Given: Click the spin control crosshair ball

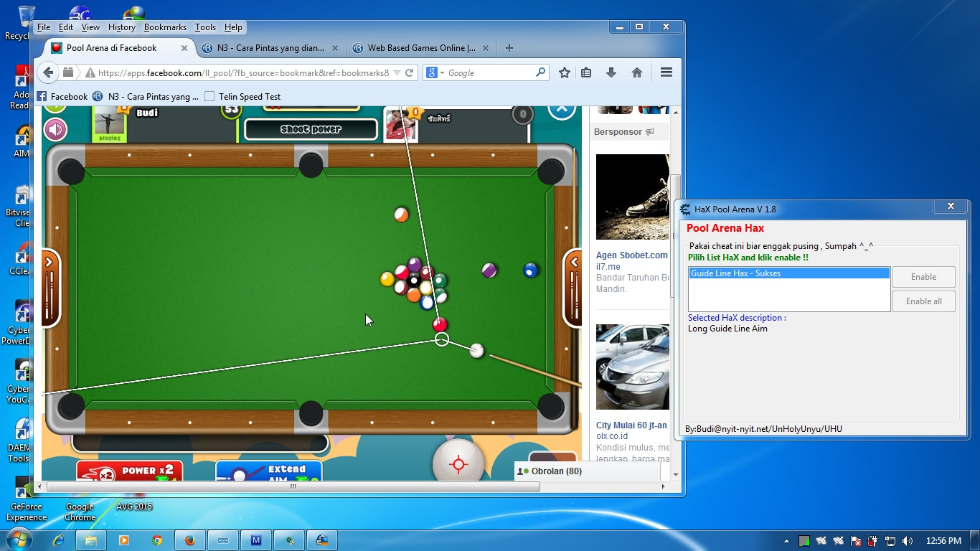Looking at the screenshot, I should [x=458, y=463].
